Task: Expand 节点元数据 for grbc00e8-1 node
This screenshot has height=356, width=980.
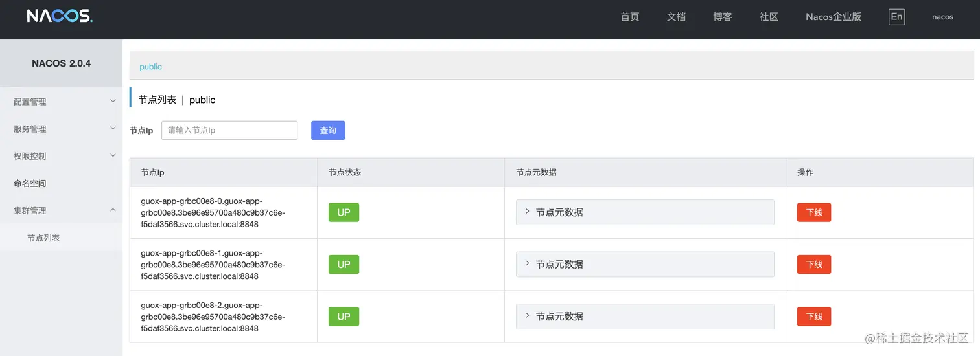Action: click(645, 264)
